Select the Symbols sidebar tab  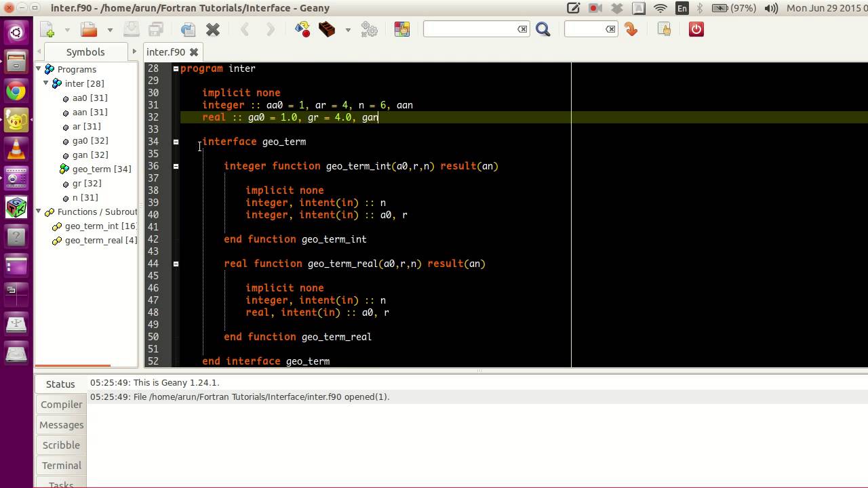coord(85,52)
